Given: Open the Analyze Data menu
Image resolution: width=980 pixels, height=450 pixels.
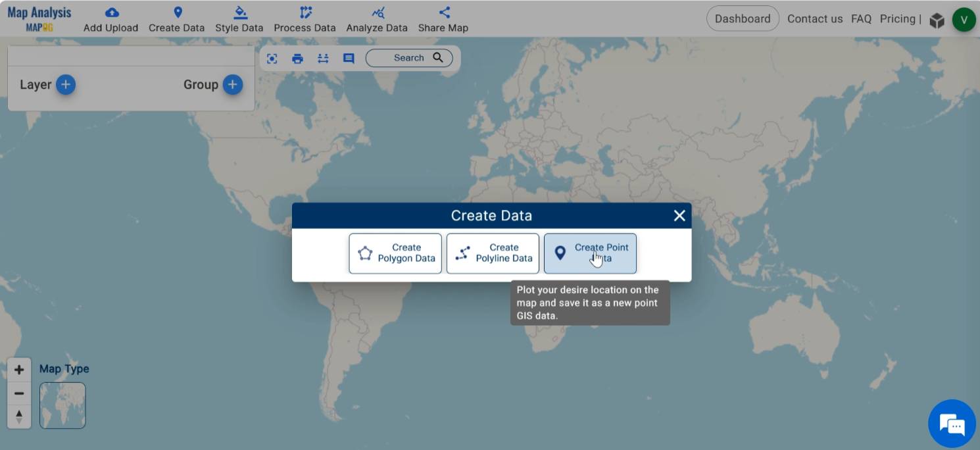Looking at the screenshot, I should click(377, 20).
